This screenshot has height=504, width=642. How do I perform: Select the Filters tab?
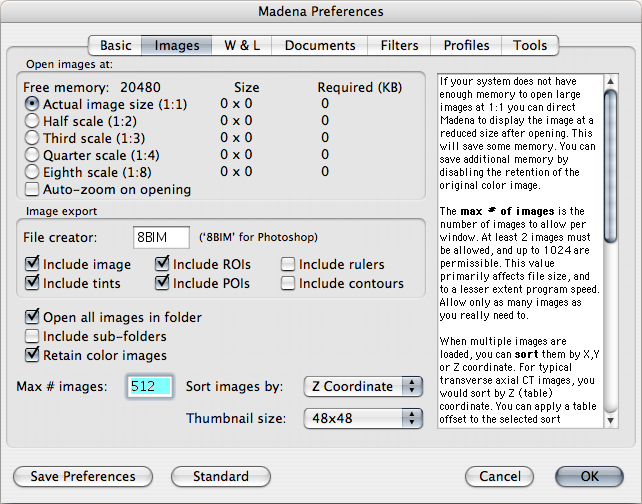point(399,45)
